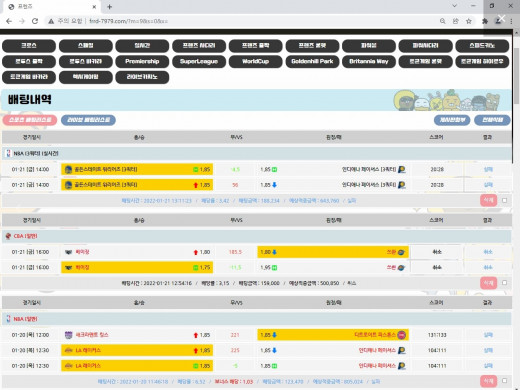Delete the first NBA bet with 삭제
520x390 pixels.
(x=488, y=200)
